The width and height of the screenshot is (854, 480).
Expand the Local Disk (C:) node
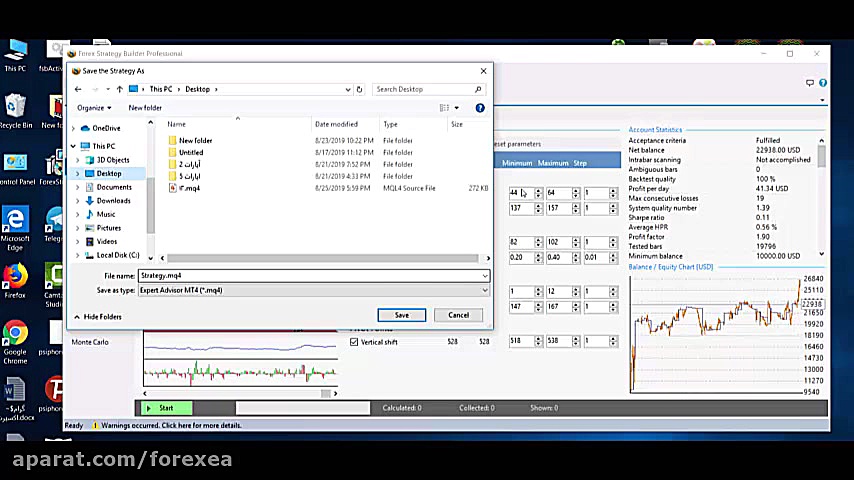click(x=77, y=255)
